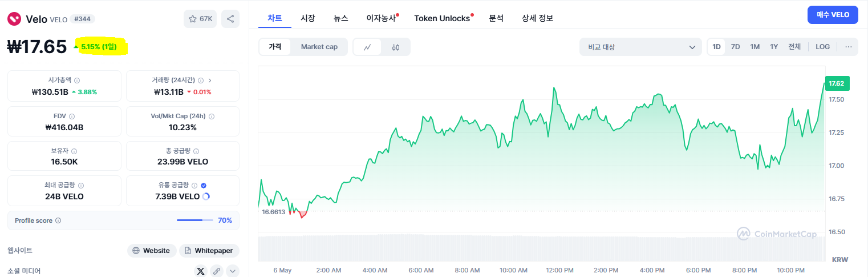The width and height of the screenshot is (868, 277).
Task: Switch to 뉴스 tab
Action: (341, 18)
